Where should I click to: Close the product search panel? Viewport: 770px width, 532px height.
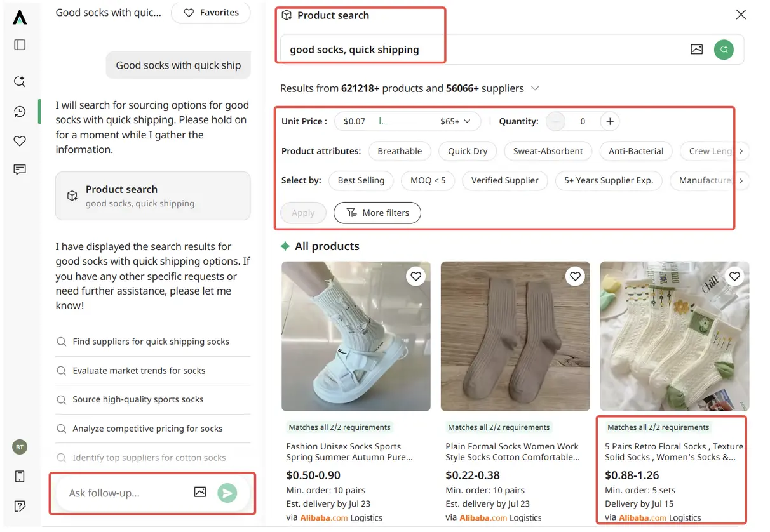(741, 15)
